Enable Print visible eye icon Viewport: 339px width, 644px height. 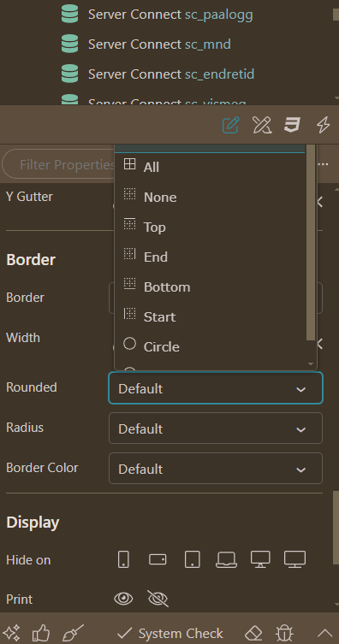(x=123, y=599)
